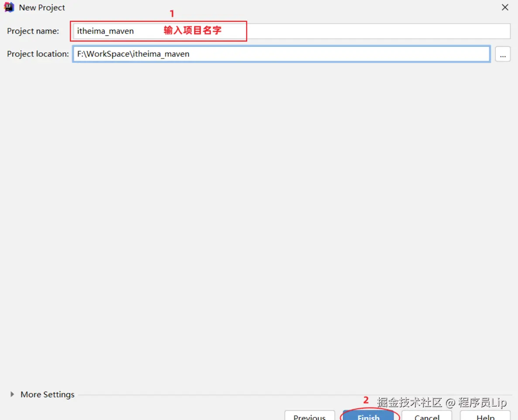
Task: Click Finish to create the project
Action: pyautogui.click(x=369, y=416)
